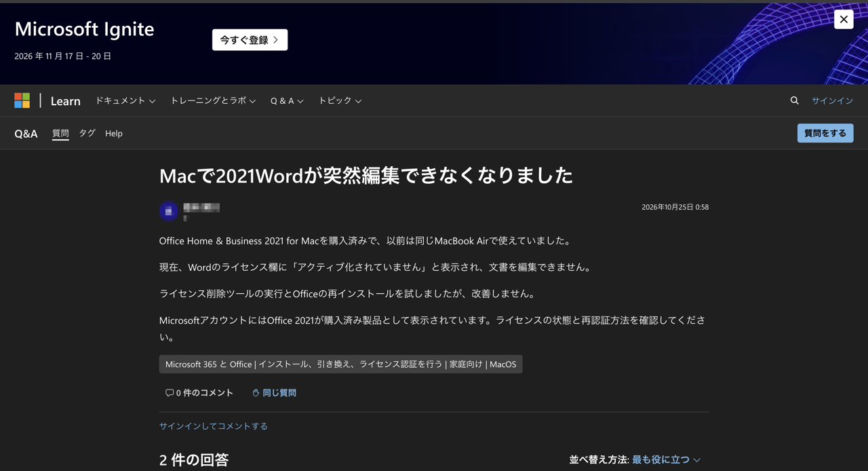The image size is (868, 471).
Task: Click the サインイン link in header
Action: (x=833, y=100)
